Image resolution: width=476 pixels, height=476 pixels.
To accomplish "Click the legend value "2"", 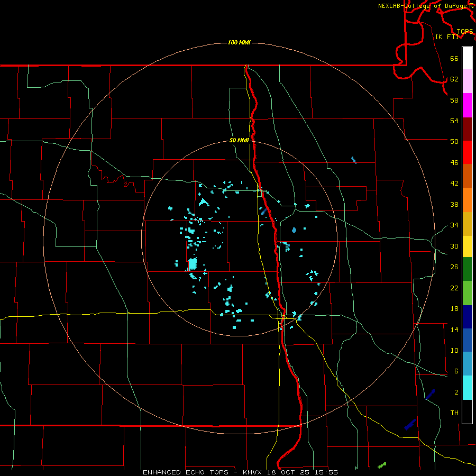I will [456, 392].
